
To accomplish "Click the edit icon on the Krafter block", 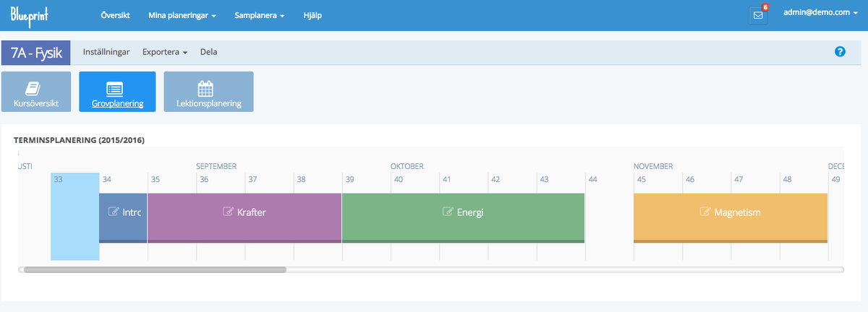I will [229, 212].
